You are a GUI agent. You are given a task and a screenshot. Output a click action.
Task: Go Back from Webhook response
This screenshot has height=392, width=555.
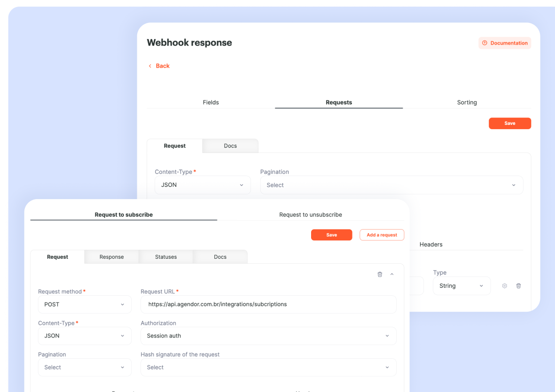click(x=159, y=66)
